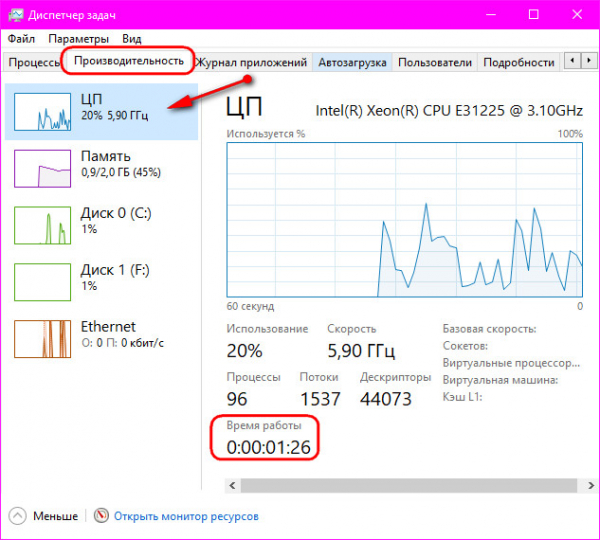
Task: Click the Дескрипторы count 44073
Action: 386,399
